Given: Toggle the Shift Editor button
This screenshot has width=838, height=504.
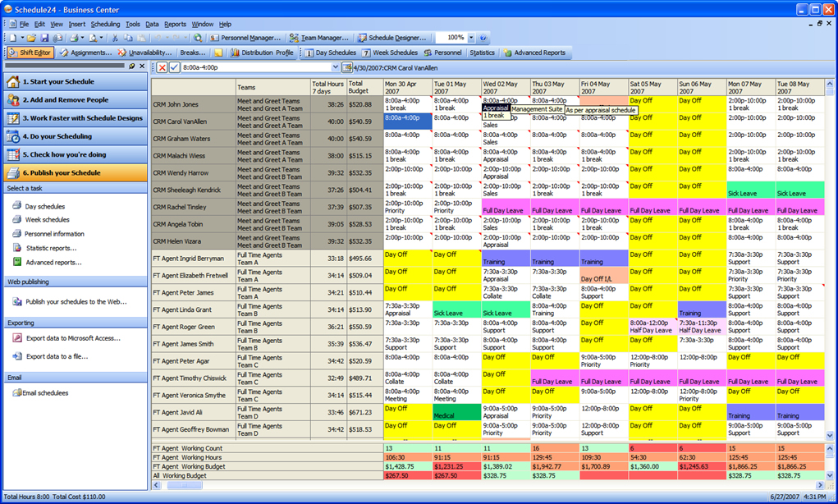Looking at the screenshot, I should click(x=30, y=53).
